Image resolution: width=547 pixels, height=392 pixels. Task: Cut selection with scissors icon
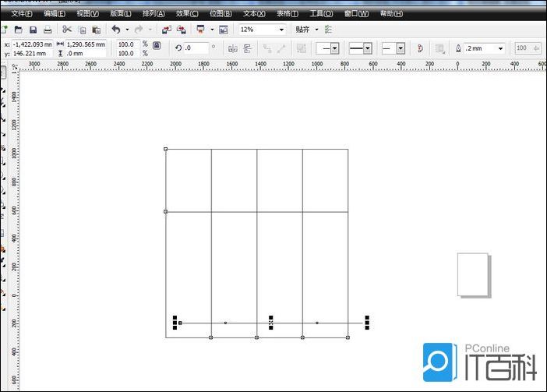click(67, 30)
